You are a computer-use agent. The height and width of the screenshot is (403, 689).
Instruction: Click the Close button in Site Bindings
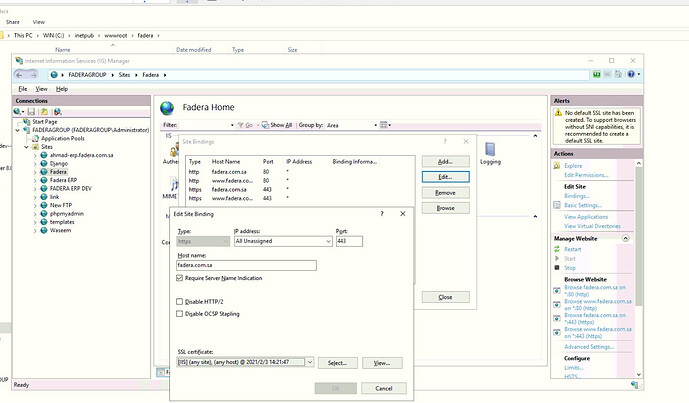click(446, 298)
